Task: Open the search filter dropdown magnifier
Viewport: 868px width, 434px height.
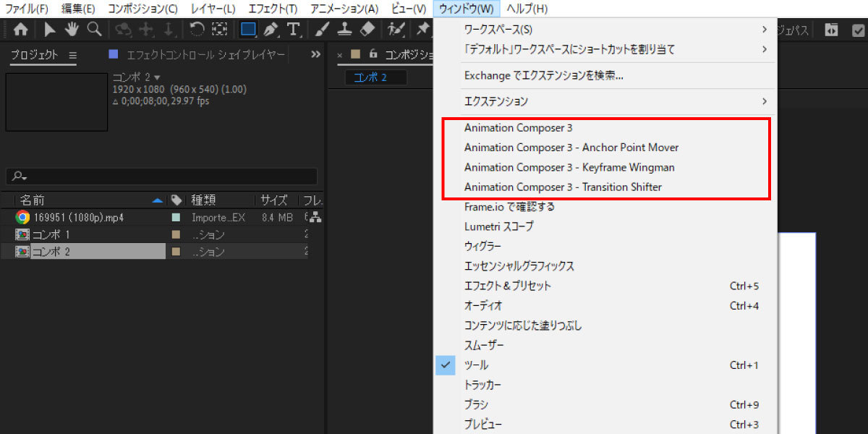Action: 20,176
